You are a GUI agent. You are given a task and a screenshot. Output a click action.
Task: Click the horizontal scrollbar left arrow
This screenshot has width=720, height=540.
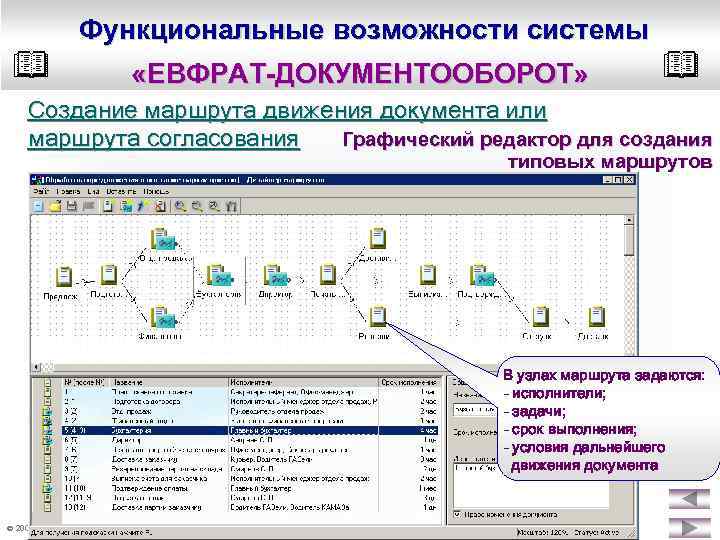[x=36, y=367]
